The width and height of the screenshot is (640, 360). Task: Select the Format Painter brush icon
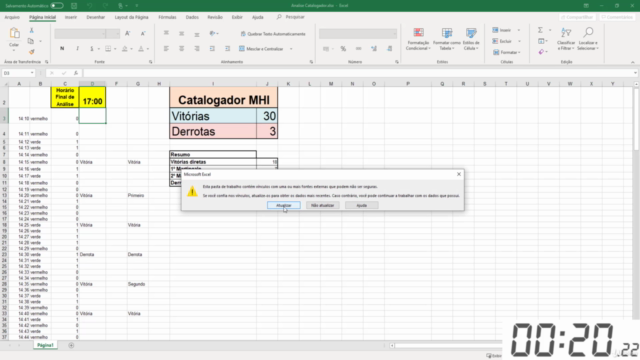31,52
